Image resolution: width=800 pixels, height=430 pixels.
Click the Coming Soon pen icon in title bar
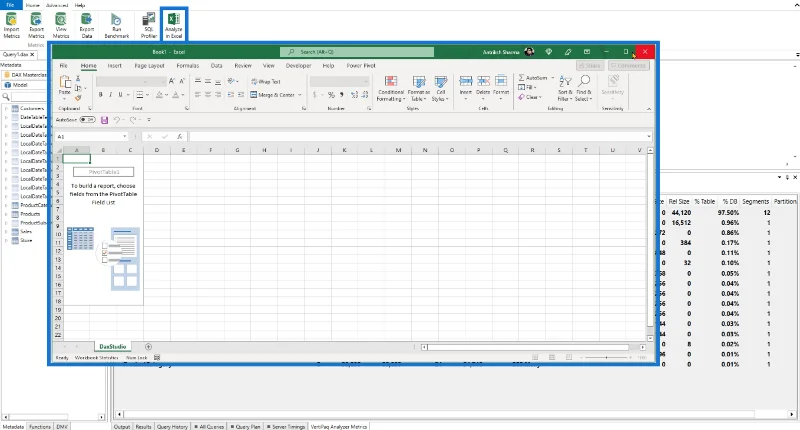pyautogui.click(x=568, y=52)
